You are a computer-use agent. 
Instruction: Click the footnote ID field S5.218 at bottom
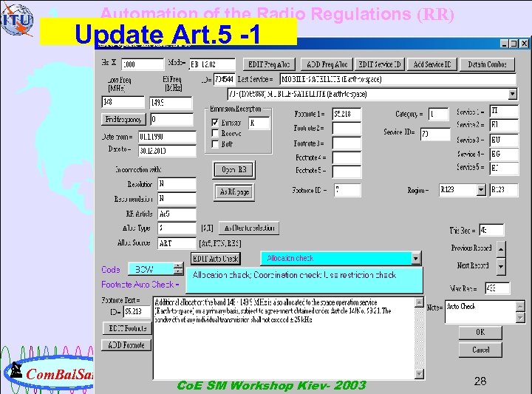(x=137, y=311)
